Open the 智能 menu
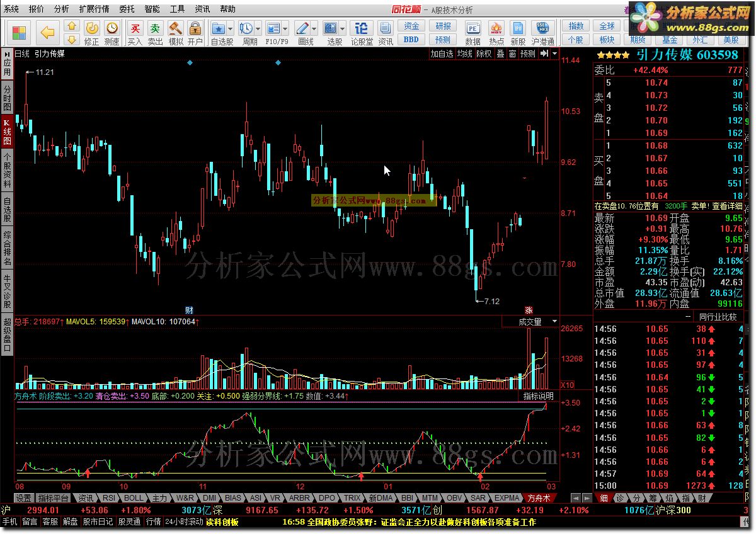756x534 pixels. [x=152, y=9]
